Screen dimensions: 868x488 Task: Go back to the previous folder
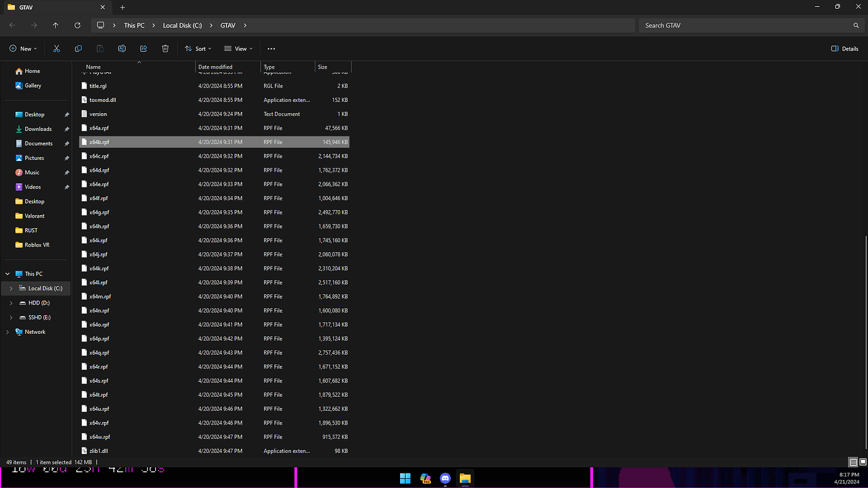(11, 25)
